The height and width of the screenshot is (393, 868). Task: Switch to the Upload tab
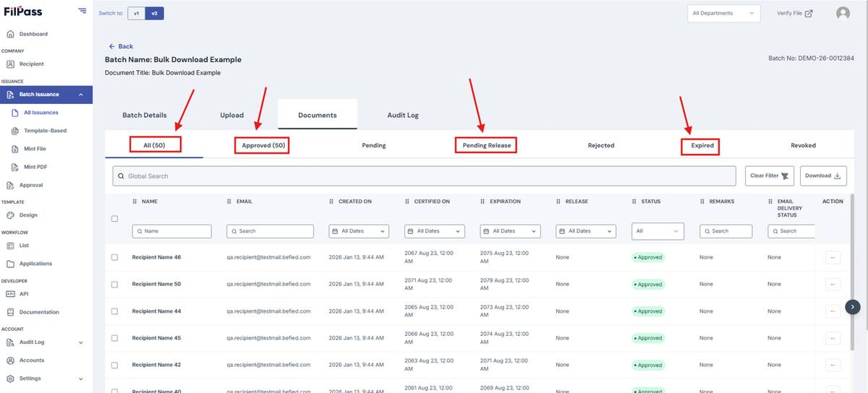[232, 115]
